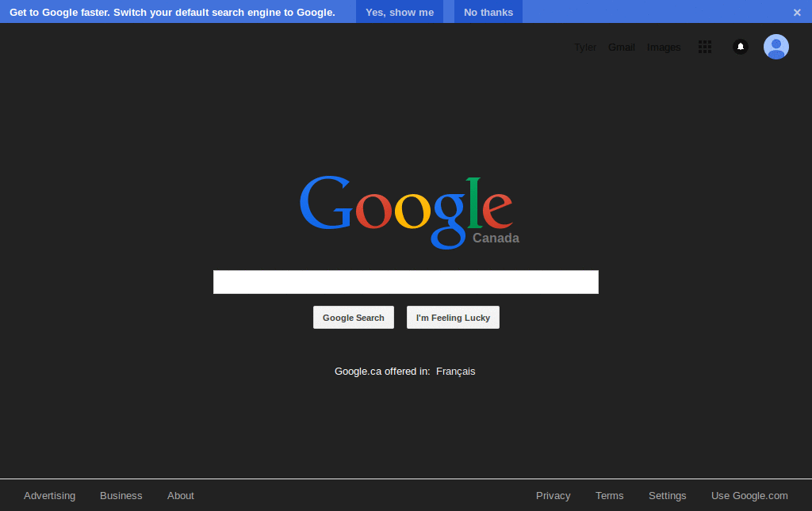812x511 pixels.
Task: Open the Privacy footer link
Action: (x=553, y=495)
